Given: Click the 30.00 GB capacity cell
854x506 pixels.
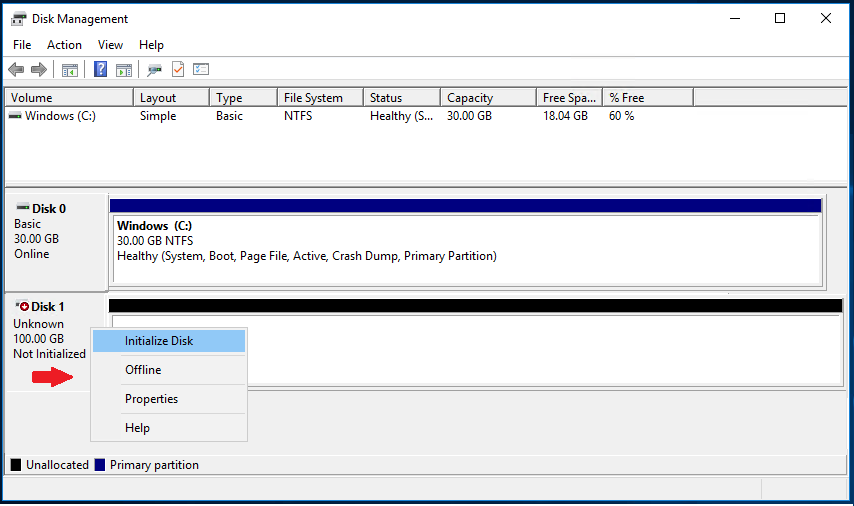Looking at the screenshot, I should click(469, 116).
